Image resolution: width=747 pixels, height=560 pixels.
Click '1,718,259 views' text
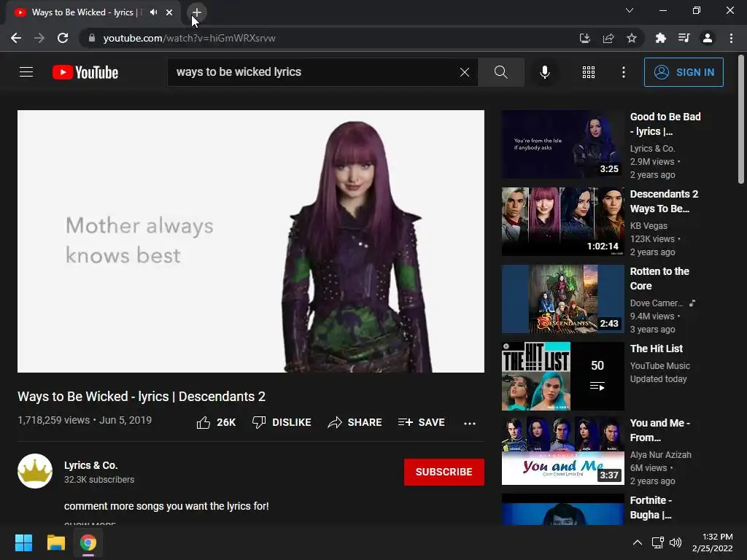(x=54, y=420)
